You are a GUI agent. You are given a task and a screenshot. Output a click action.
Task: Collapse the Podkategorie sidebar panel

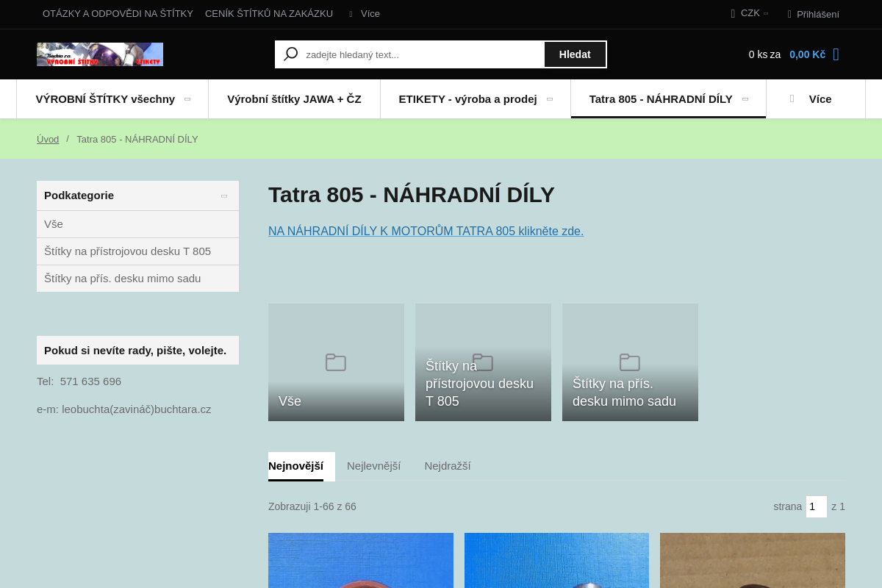coord(224,196)
